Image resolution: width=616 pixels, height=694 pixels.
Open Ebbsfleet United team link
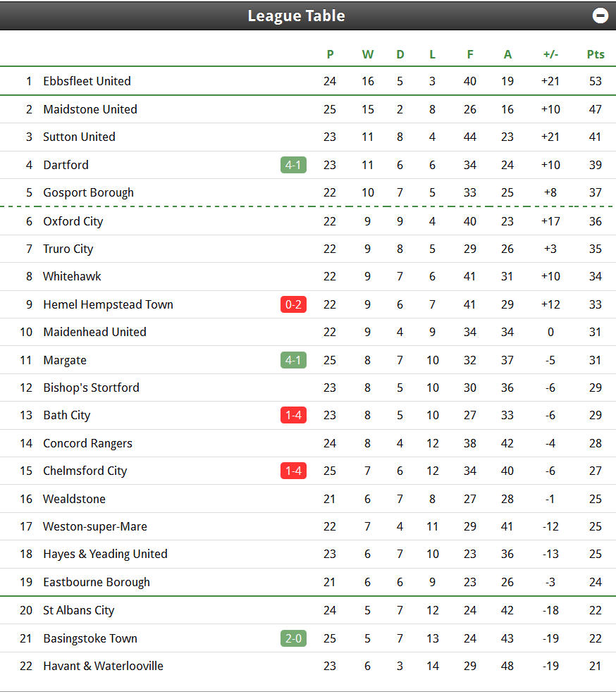87,81
